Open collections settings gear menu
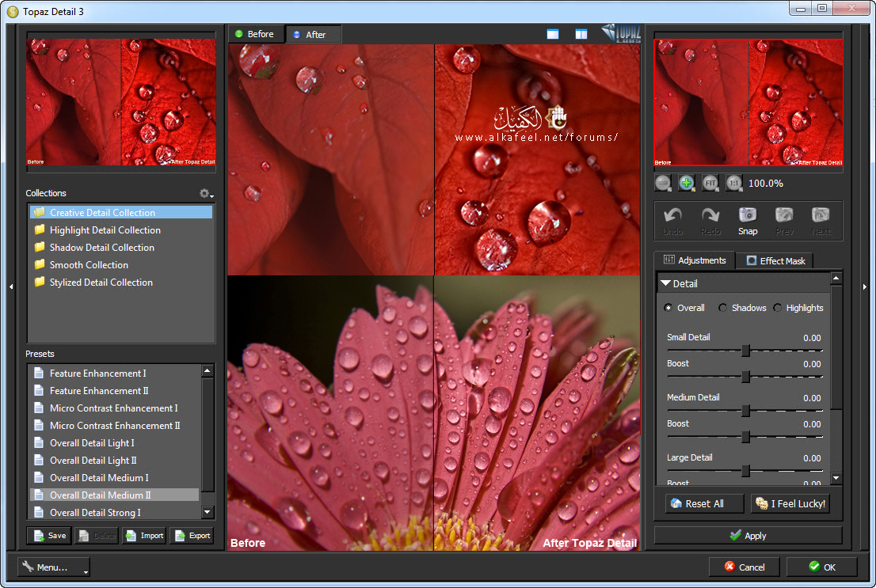Viewport: 876px width, 588px height. tap(206, 194)
